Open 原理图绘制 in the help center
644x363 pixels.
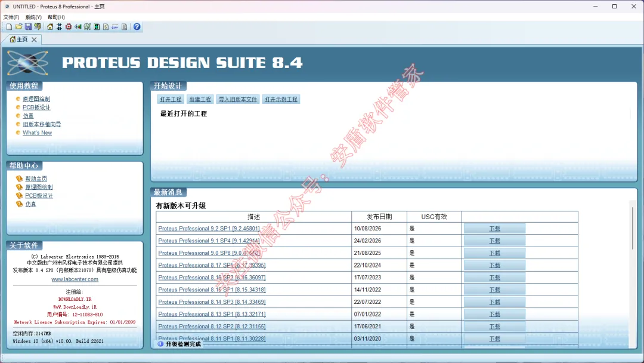coord(39,187)
